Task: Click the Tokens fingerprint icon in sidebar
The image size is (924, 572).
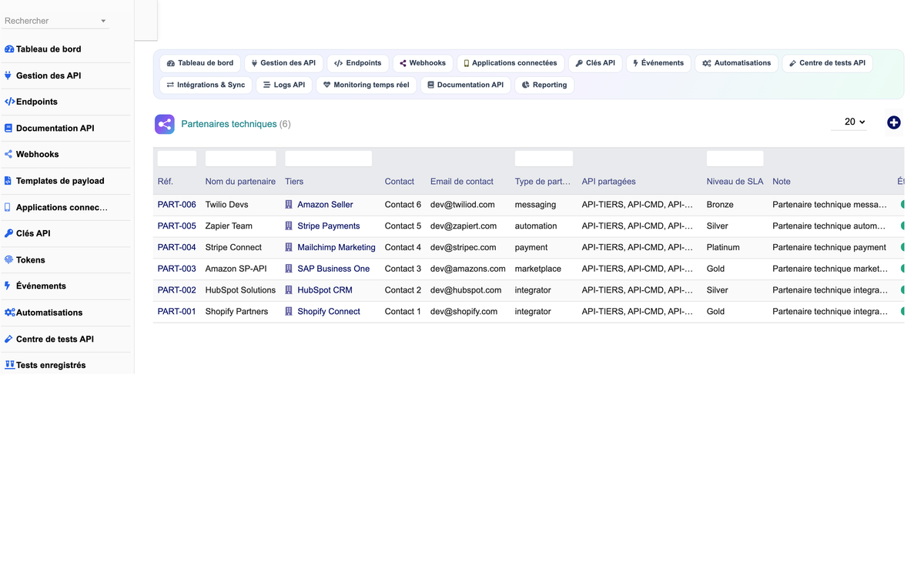Action: tap(8, 260)
